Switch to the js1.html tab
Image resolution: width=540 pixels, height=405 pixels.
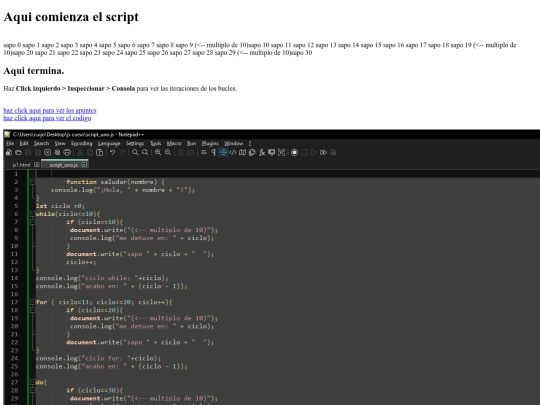pyautogui.click(x=21, y=165)
